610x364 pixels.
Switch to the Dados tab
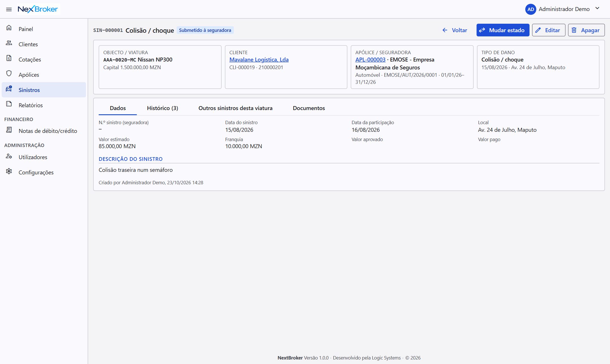[118, 108]
